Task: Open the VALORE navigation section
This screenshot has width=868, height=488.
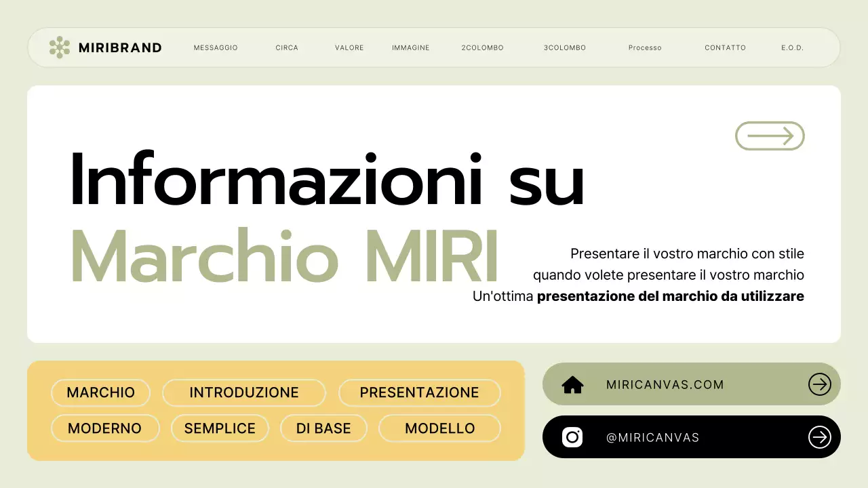Action: [x=349, y=47]
